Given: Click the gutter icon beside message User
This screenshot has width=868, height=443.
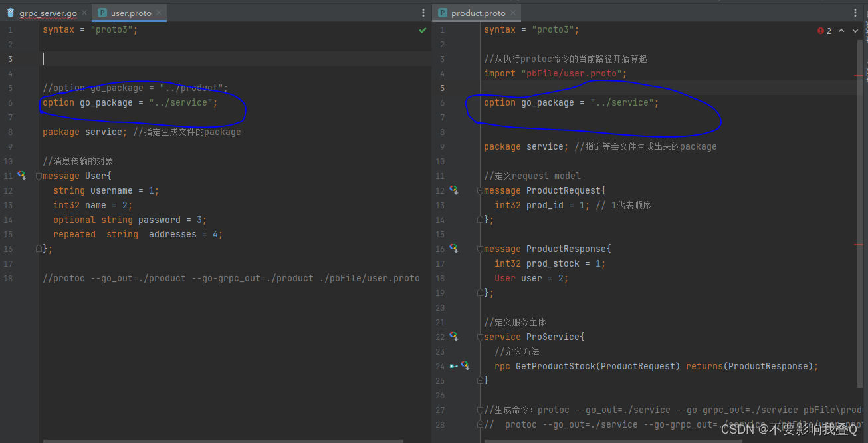Looking at the screenshot, I should point(22,176).
